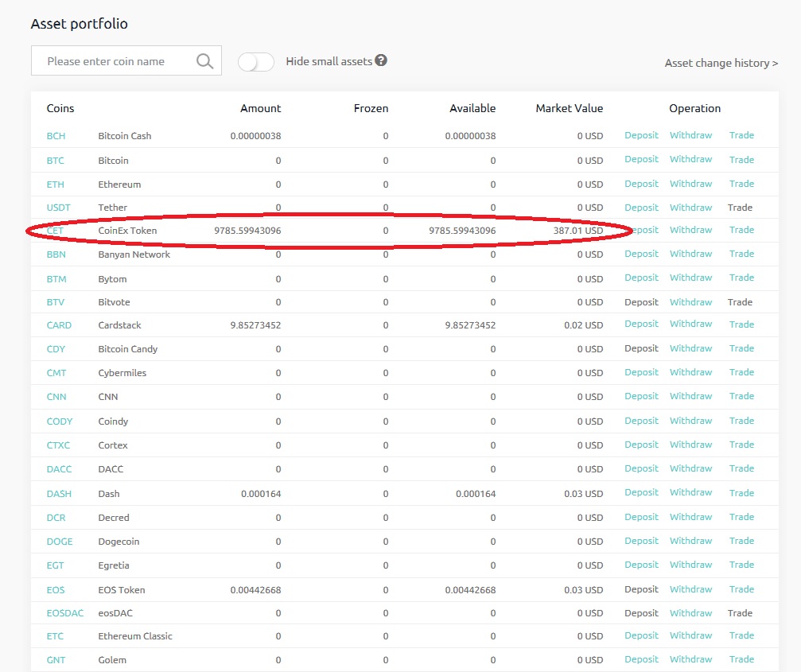Select the CoinEx Token amount 9785.59943096
Viewport: 801px width, 672px height.
point(247,231)
